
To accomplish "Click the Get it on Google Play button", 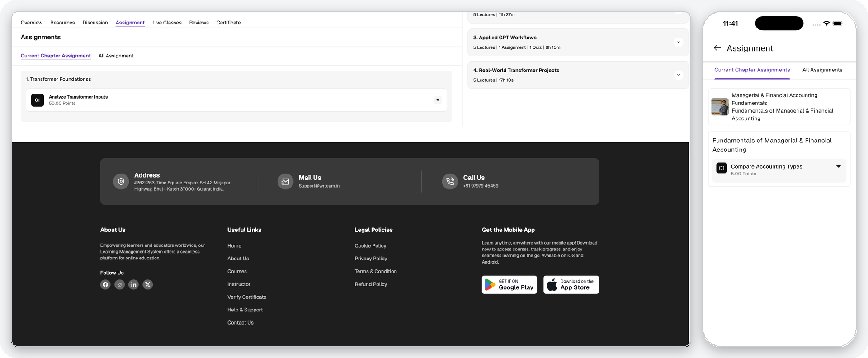I will (509, 285).
